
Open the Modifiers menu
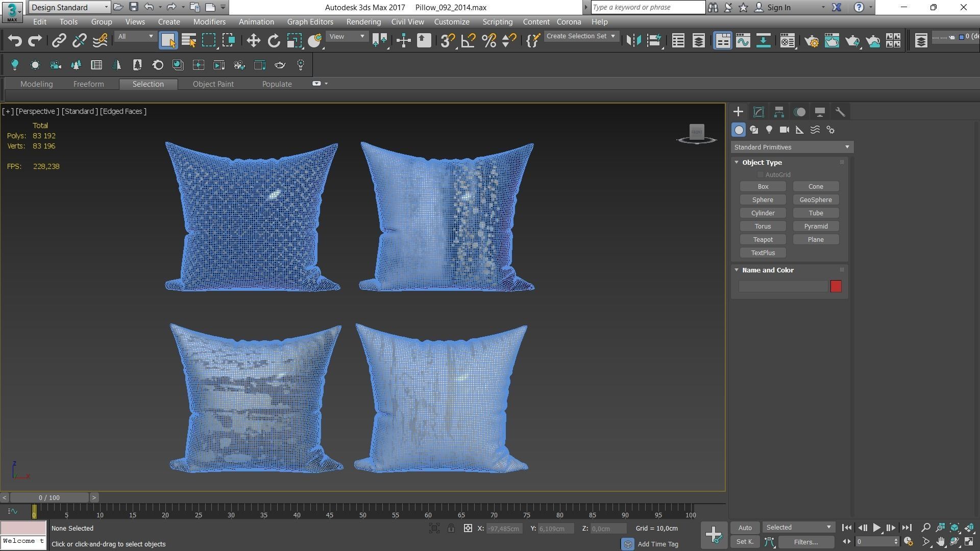click(209, 22)
